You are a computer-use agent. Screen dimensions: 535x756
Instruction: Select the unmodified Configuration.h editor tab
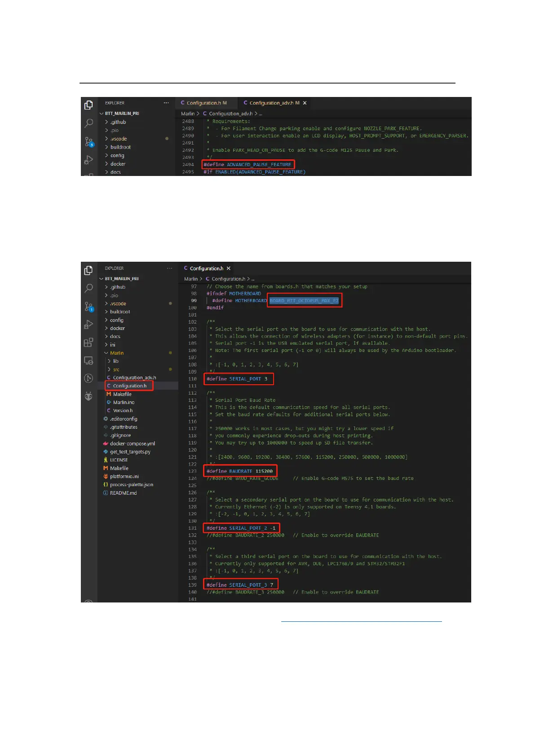coord(207,268)
